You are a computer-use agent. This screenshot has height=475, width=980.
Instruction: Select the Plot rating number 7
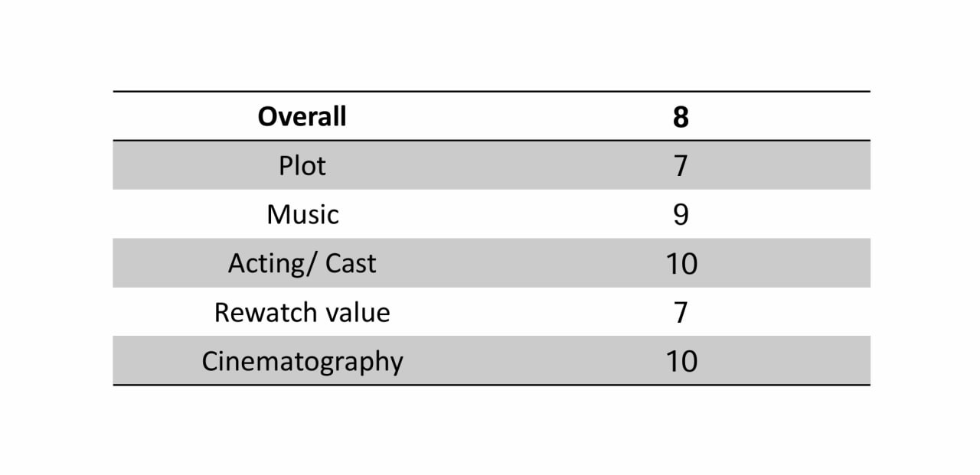pyautogui.click(x=681, y=166)
